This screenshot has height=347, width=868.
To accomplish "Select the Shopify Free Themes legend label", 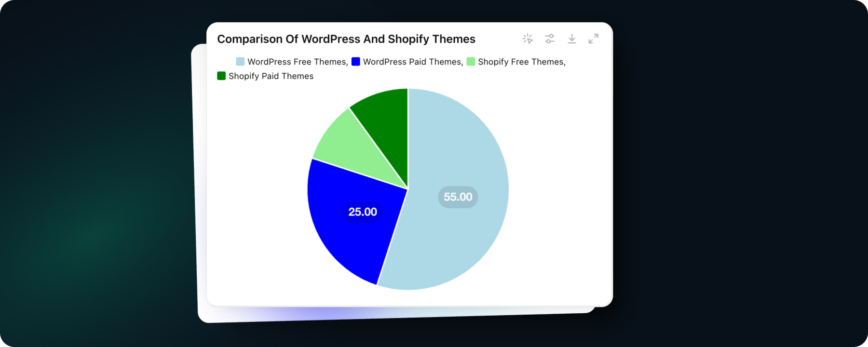I will click(521, 62).
